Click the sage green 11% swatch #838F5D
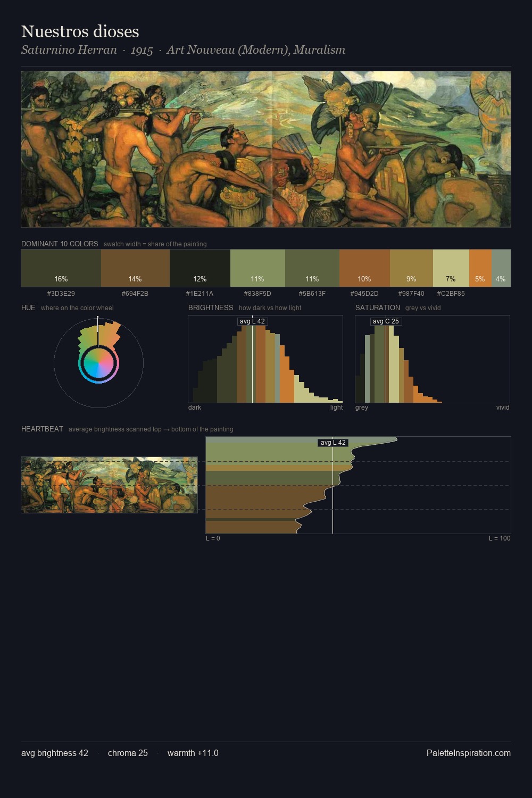532x798 pixels. click(x=257, y=268)
